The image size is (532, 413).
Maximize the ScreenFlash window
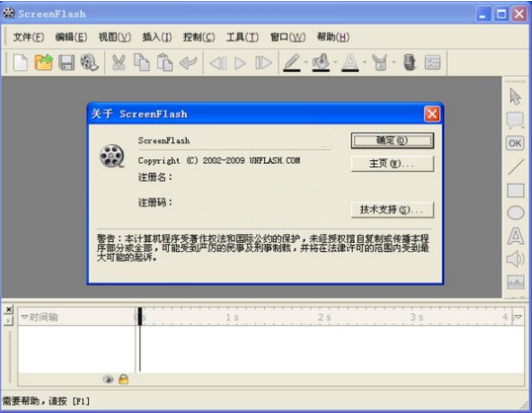point(501,14)
